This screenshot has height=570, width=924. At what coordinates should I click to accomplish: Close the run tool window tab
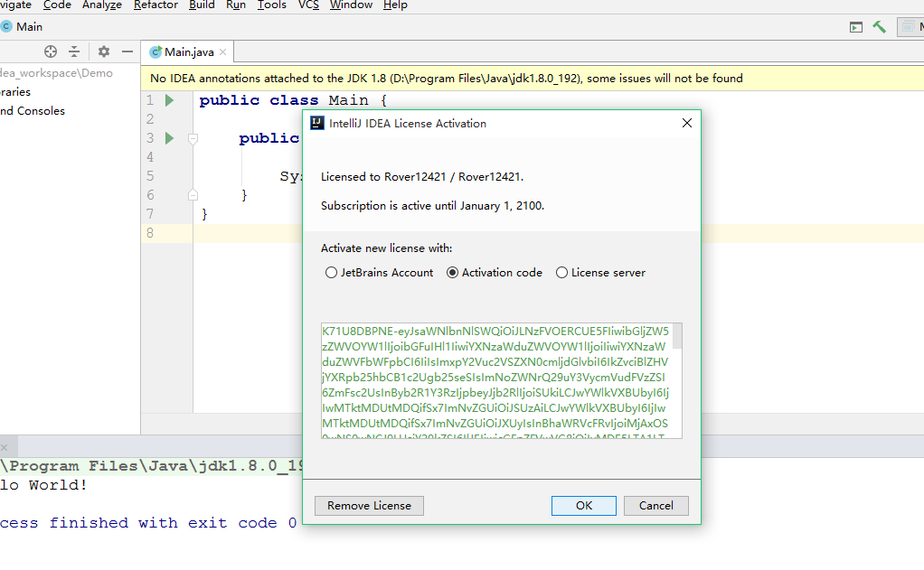(5, 447)
